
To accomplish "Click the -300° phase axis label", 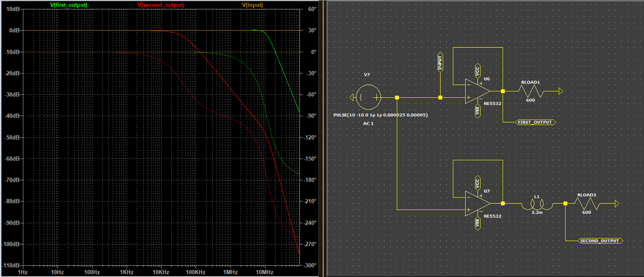I will [x=310, y=265].
